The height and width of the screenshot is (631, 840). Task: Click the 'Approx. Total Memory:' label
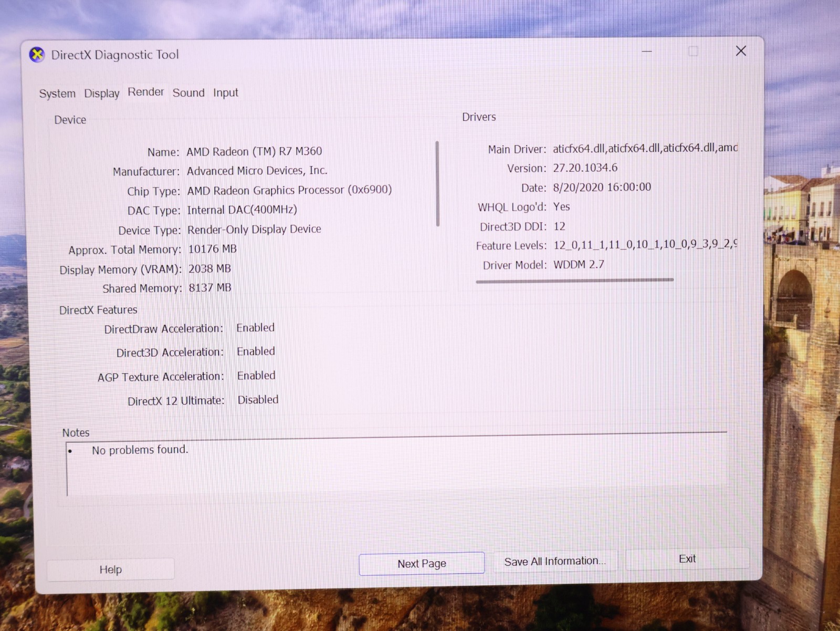tap(125, 250)
